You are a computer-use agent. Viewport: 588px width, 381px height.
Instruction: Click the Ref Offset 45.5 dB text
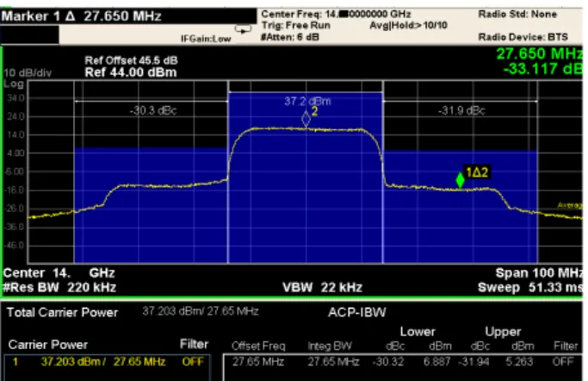tap(131, 60)
